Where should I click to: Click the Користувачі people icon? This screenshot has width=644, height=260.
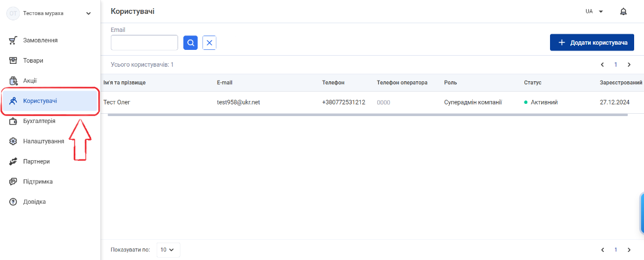point(13,100)
